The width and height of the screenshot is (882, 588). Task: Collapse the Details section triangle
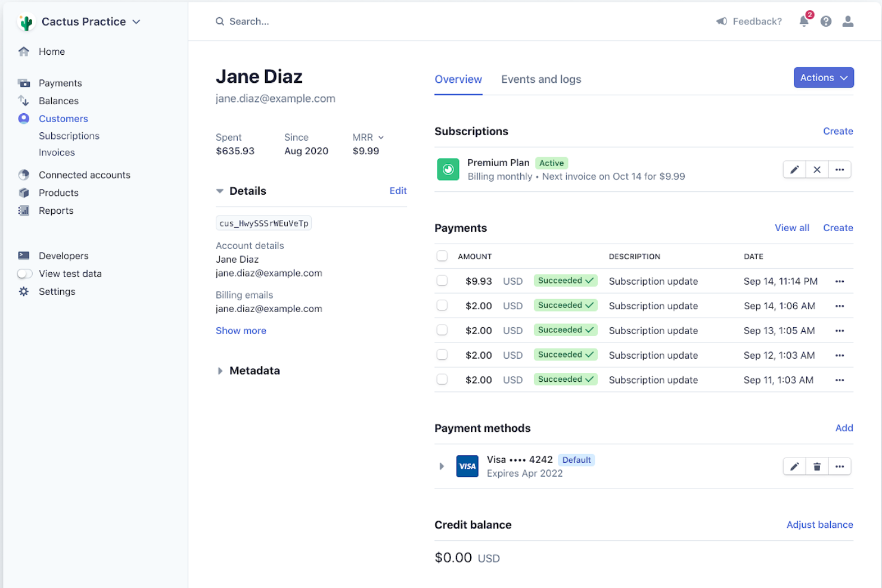(x=220, y=191)
